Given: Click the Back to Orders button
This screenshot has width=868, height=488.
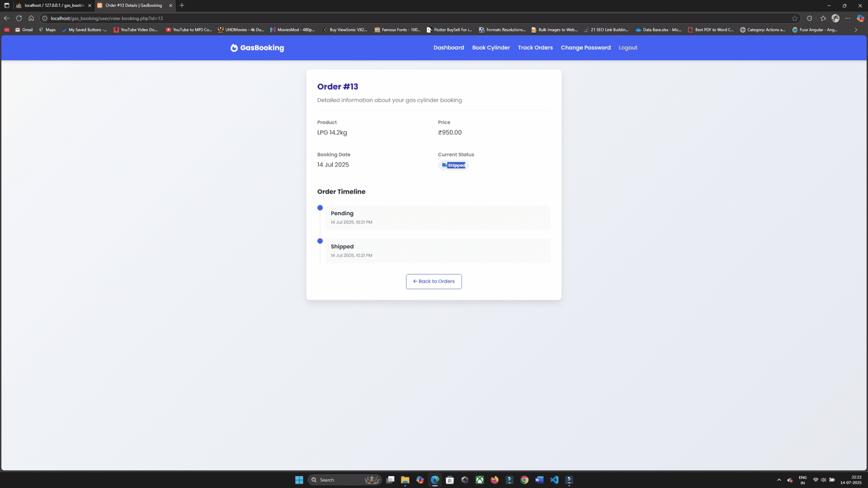Looking at the screenshot, I should click(433, 281).
